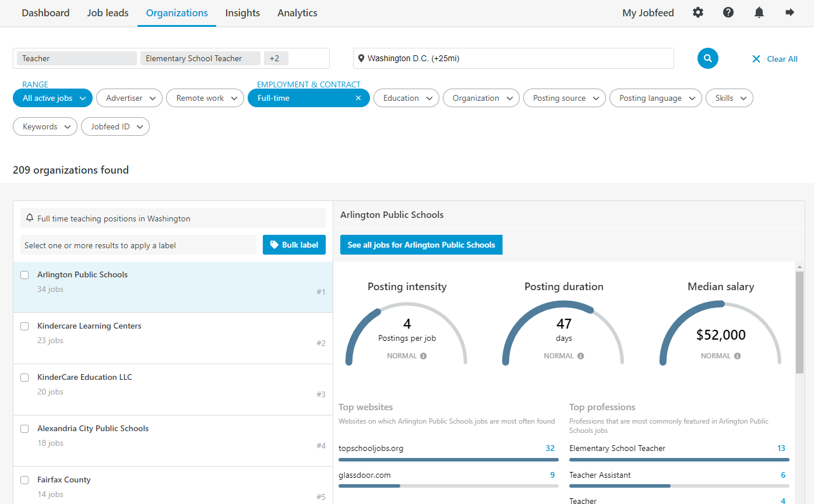
Task: Select the Alexandria City Public Schools result
Action: click(173, 441)
